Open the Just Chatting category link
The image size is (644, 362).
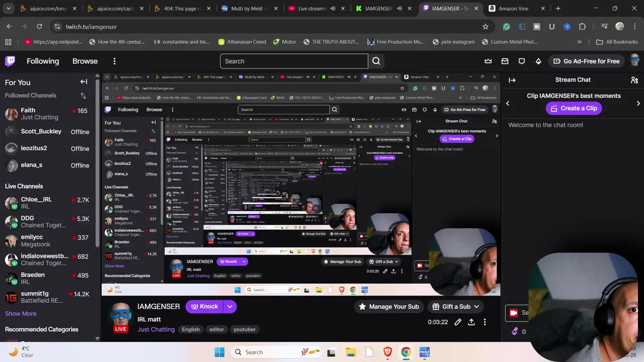(x=156, y=329)
